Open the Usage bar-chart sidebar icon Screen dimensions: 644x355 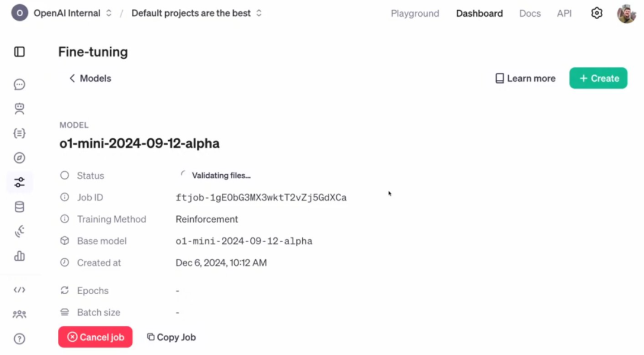(19, 256)
